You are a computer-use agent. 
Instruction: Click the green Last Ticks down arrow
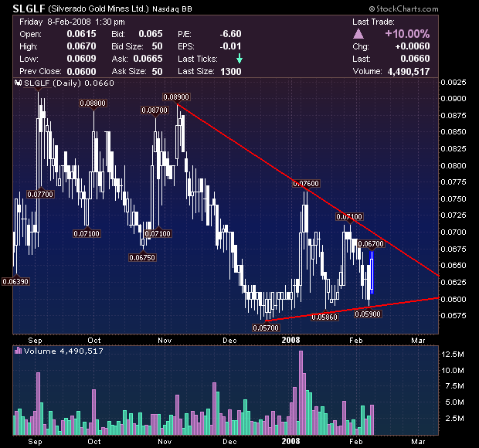(239, 59)
